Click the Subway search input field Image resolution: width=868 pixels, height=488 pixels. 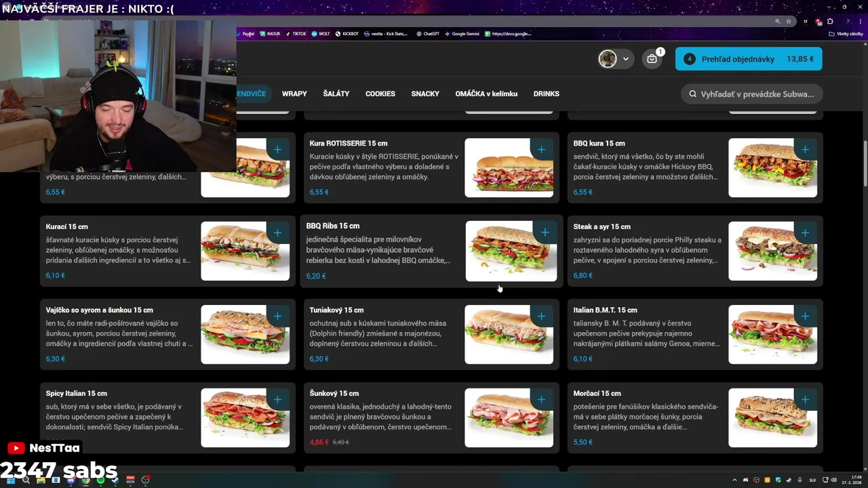[x=752, y=94]
